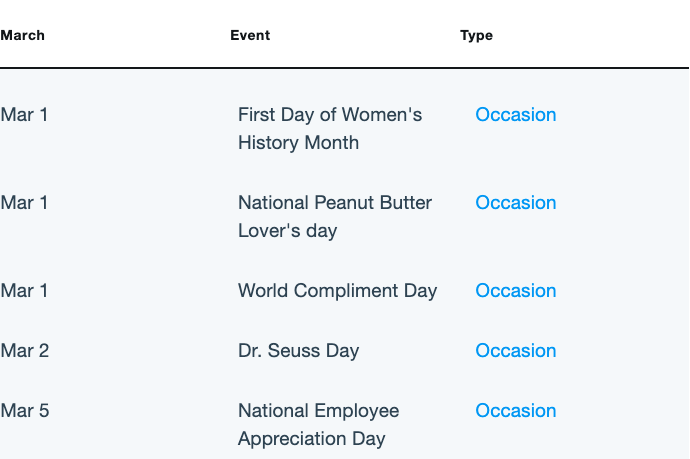Image resolution: width=690 pixels, height=459 pixels.
Task: Select the March column header
Action: pyautogui.click(x=22, y=35)
